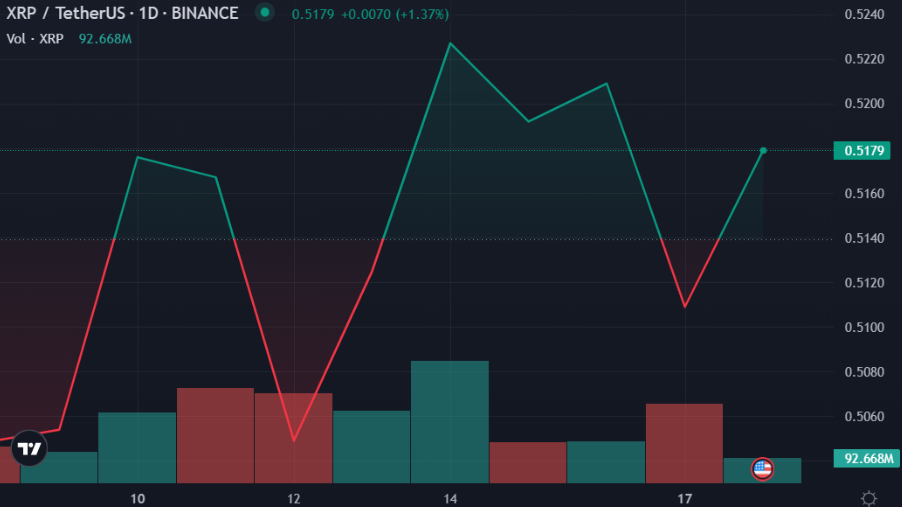Click the date label 10 on time axis
The image size is (902, 507).
(x=137, y=499)
